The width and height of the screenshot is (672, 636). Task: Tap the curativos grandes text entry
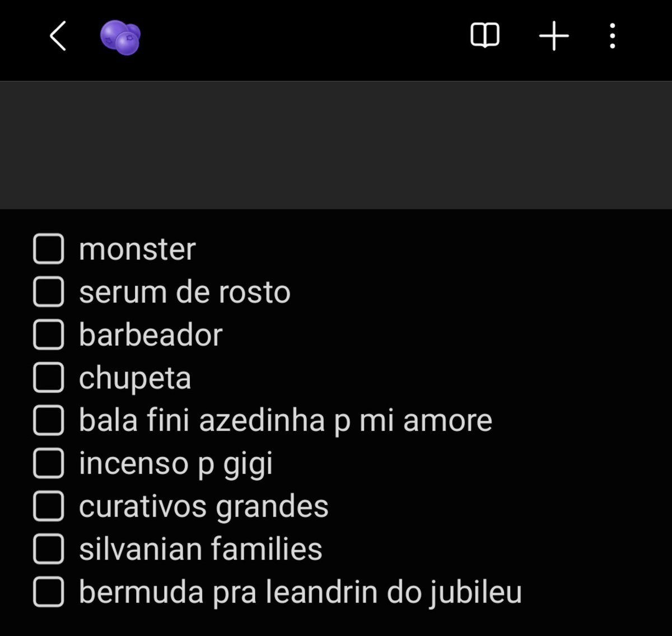[x=203, y=507]
